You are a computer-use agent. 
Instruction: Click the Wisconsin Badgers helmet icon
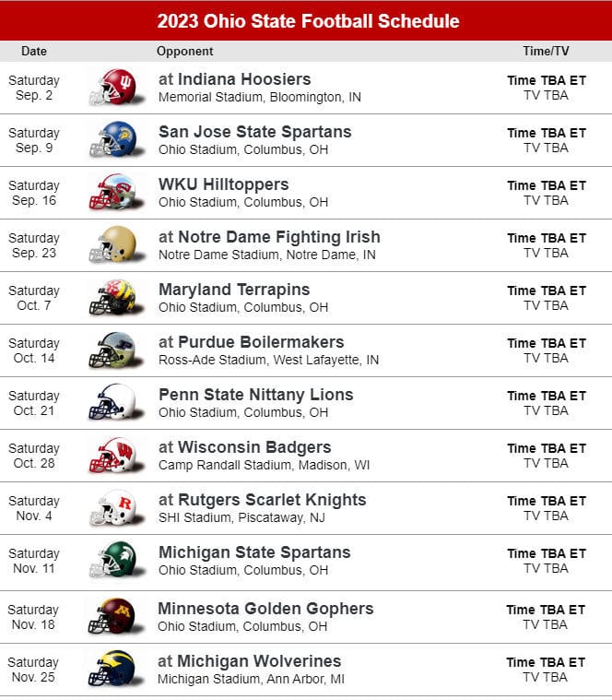tap(113, 456)
